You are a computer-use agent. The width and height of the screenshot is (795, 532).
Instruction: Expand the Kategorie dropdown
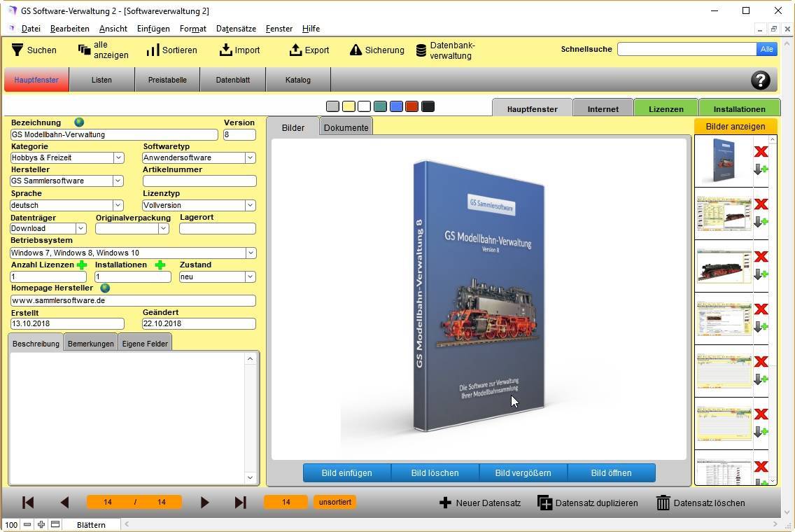118,158
